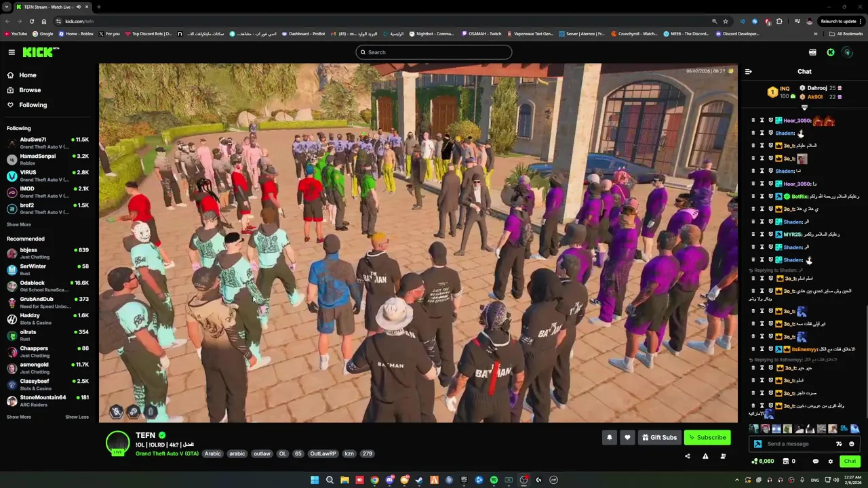This screenshot has width=868, height=488.
Task: Click the Gift Subs button
Action: [x=659, y=437]
